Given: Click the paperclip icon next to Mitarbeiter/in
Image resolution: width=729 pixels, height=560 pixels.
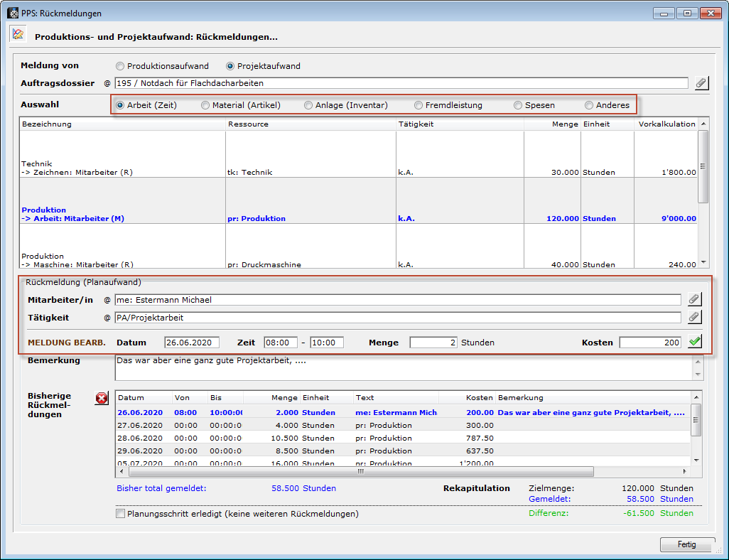Looking at the screenshot, I should [694, 299].
